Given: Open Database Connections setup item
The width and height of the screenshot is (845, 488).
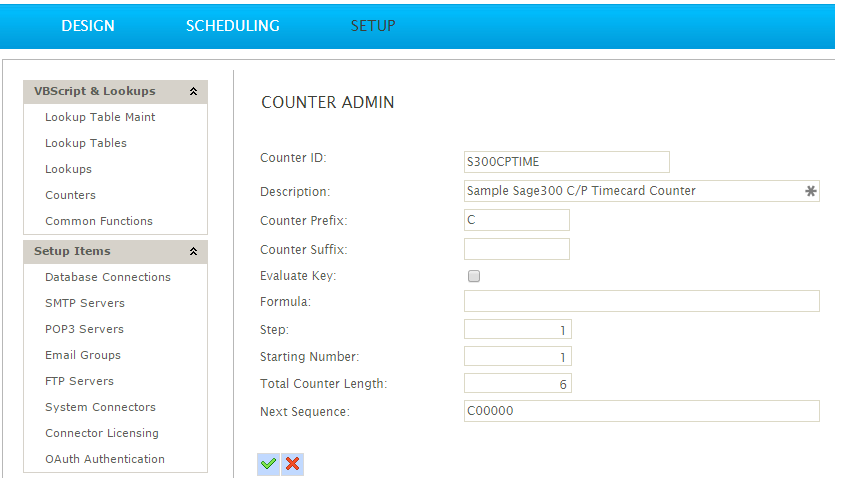Looking at the screenshot, I should click(x=108, y=277).
